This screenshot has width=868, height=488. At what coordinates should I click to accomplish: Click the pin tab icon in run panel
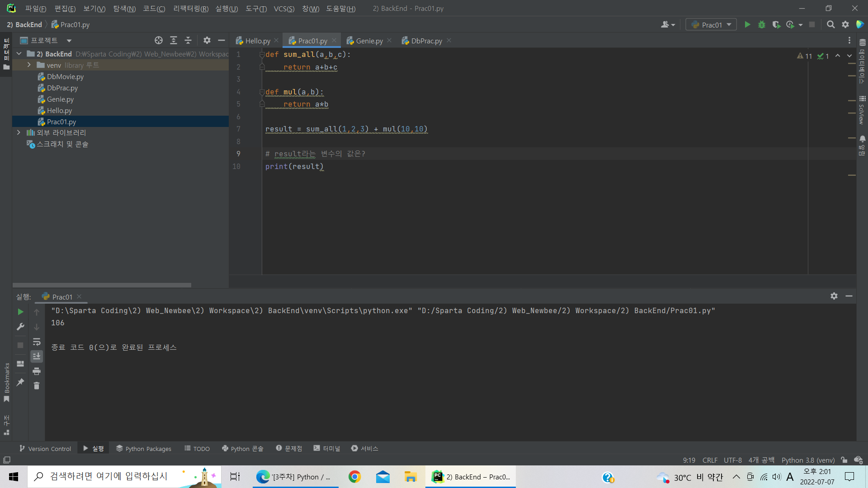click(20, 382)
